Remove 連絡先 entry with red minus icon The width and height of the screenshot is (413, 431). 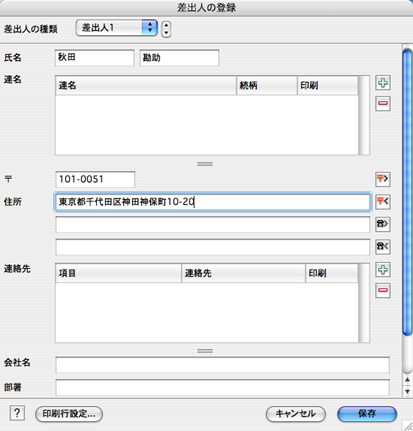(x=383, y=290)
